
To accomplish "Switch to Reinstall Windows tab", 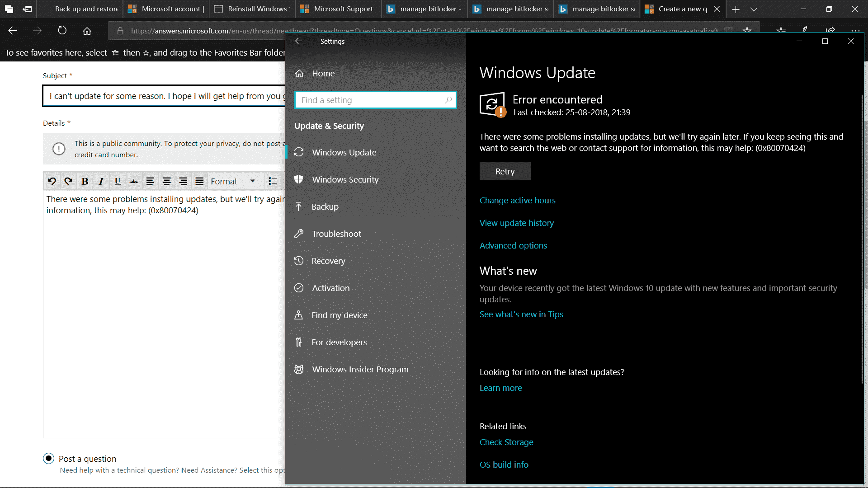I will tap(252, 9).
